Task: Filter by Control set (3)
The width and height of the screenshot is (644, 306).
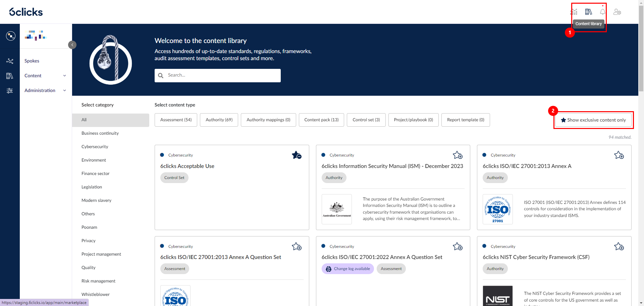Action: click(x=366, y=120)
